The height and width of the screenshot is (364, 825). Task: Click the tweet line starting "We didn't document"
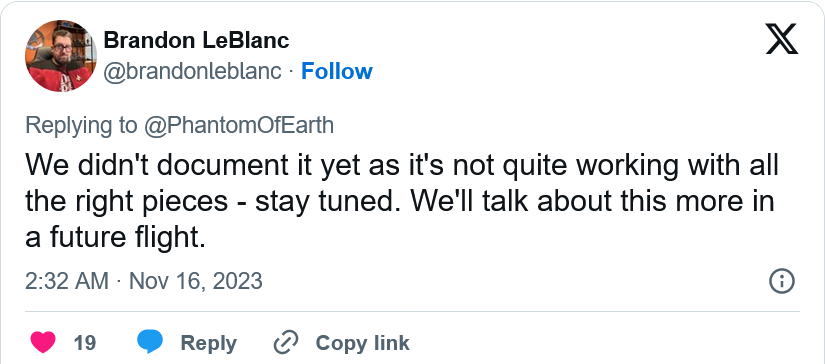tap(401, 167)
